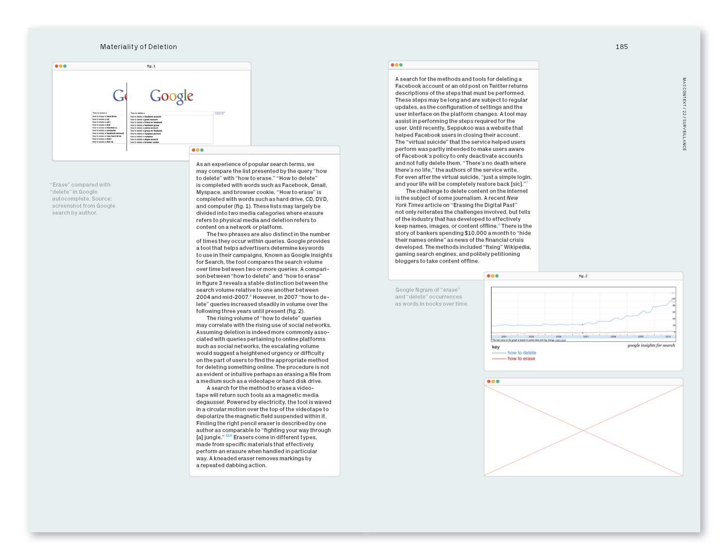Viewport: 728px width, 560px height.
Task: Click the yellow minimize dot of fig. 2 window
Action: tap(493, 276)
